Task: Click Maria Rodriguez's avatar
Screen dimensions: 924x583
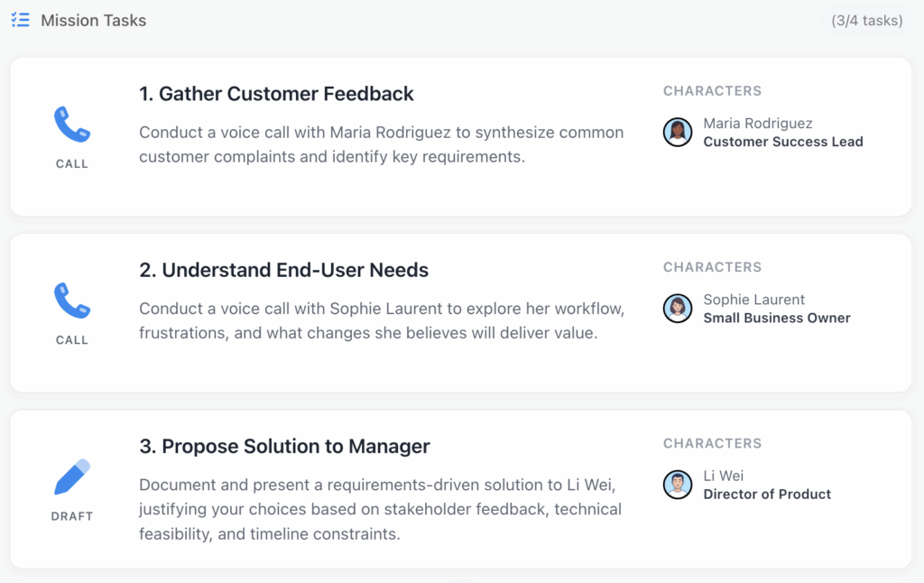Action: (678, 133)
